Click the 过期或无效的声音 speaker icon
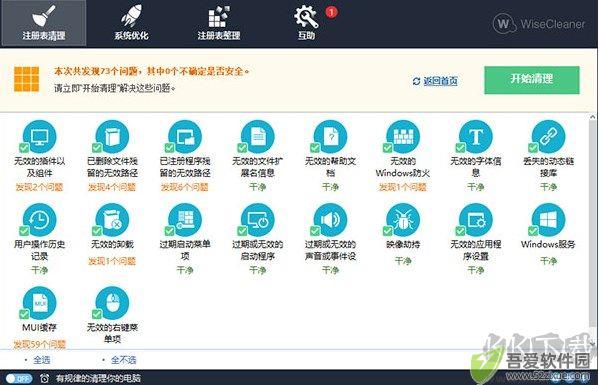The height and width of the screenshot is (385, 599). (330, 220)
